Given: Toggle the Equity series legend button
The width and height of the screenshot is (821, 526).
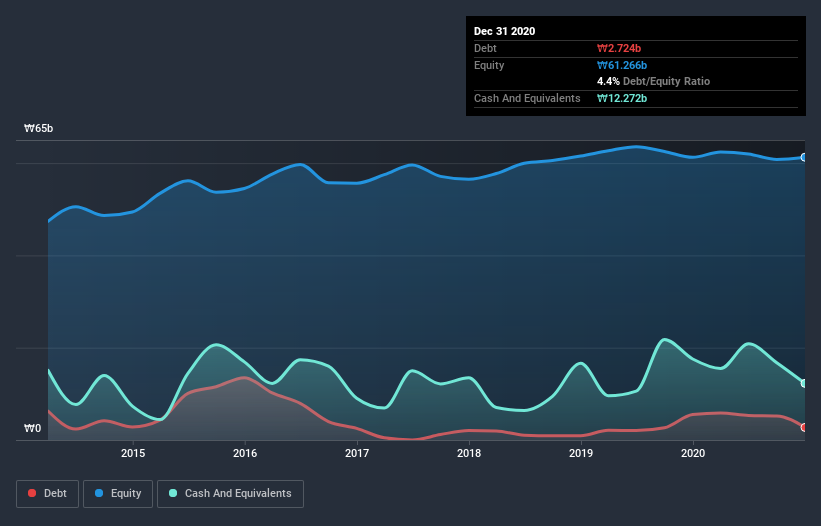Looking at the screenshot, I should pos(118,494).
